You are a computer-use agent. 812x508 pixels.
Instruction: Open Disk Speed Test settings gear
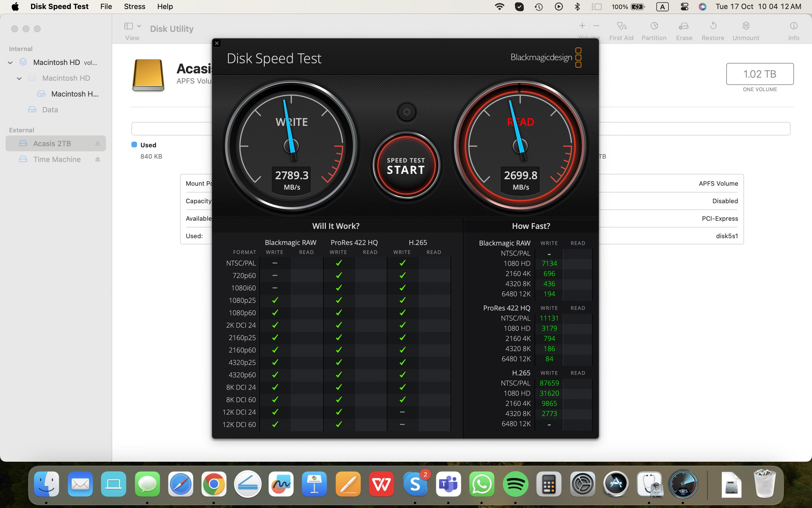406,112
